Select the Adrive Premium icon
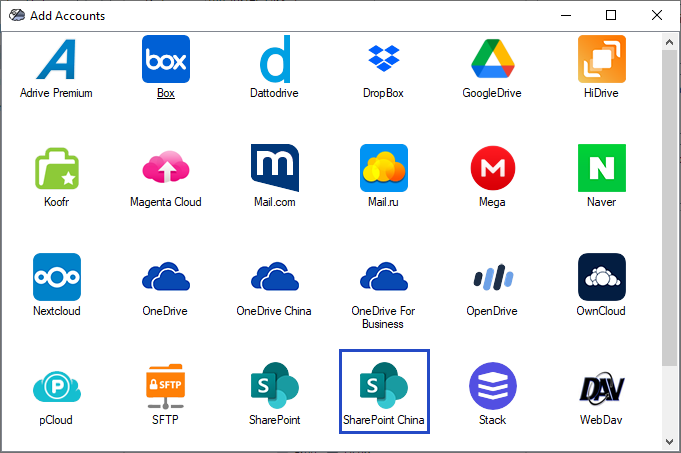 [56, 59]
